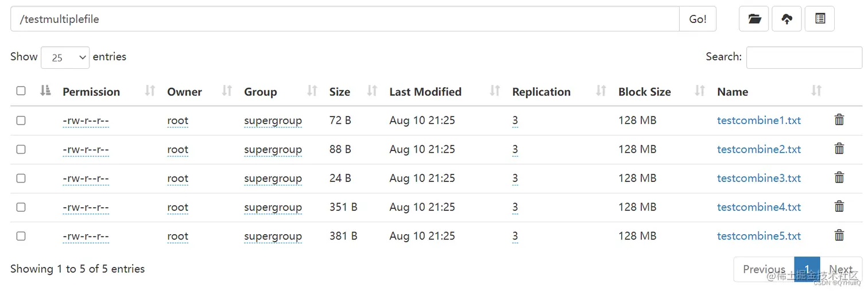The height and width of the screenshot is (291, 868).
Task: Click trash icon for testcombine5.txt
Action: pyautogui.click(x=839, y=235)
